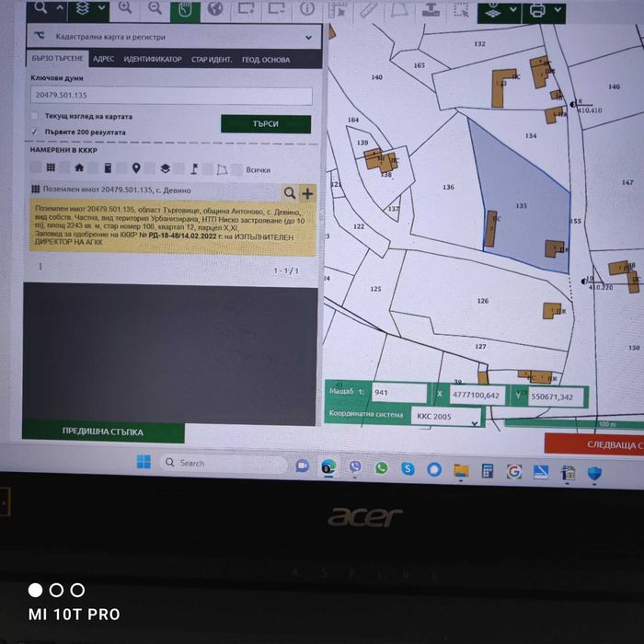The image size is (644, 644).
Task: Expand arrow beside printer button
Action: [x=558, y=10]
